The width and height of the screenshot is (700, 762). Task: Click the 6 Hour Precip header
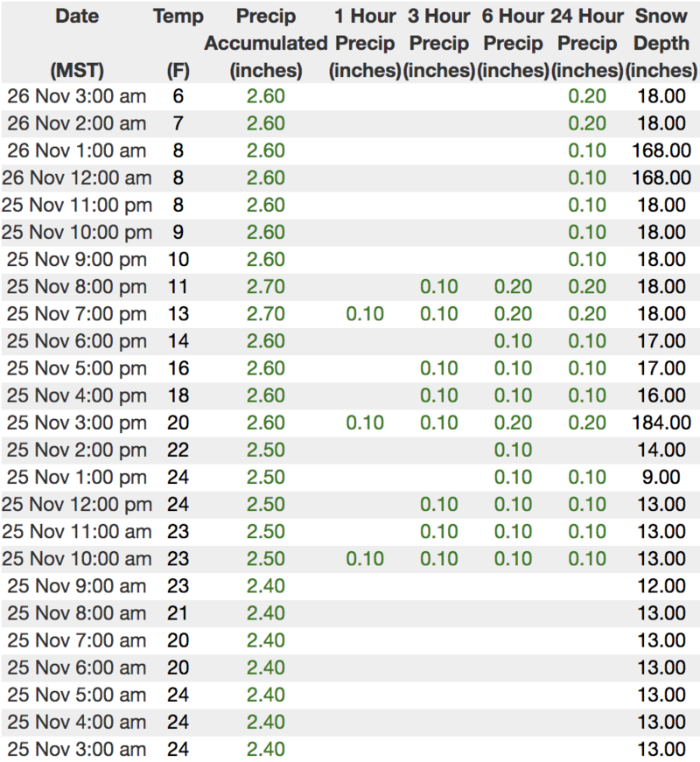tap(513, 42)
